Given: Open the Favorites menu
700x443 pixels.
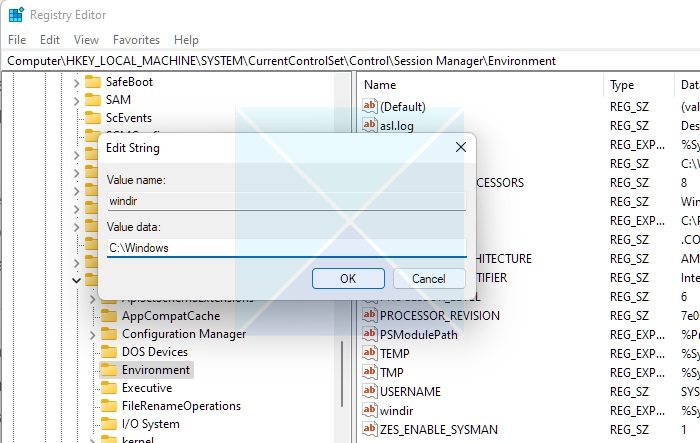Looking at the screenshot, I should tap(136, 40).
